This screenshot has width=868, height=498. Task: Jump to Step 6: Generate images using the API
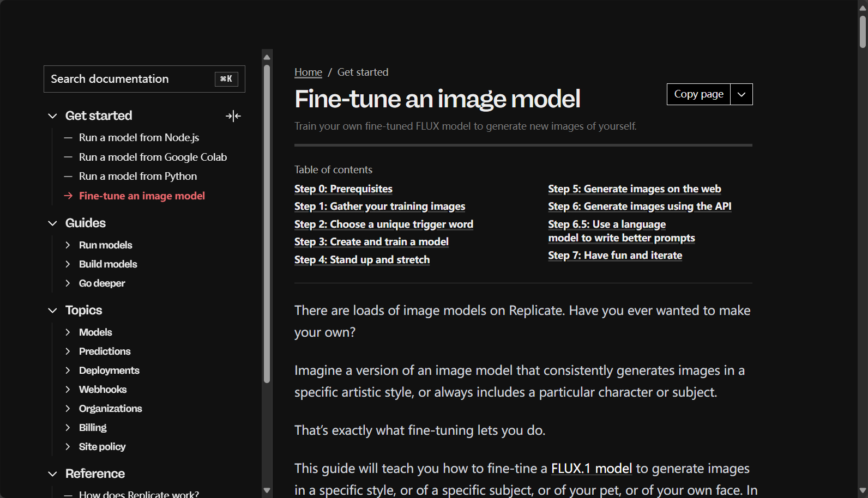coord(640,207)
